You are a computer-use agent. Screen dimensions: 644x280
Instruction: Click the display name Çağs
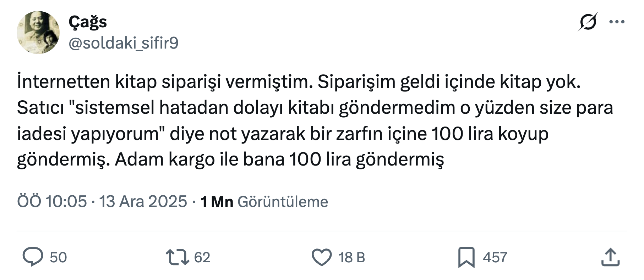(x=88, y=22)
